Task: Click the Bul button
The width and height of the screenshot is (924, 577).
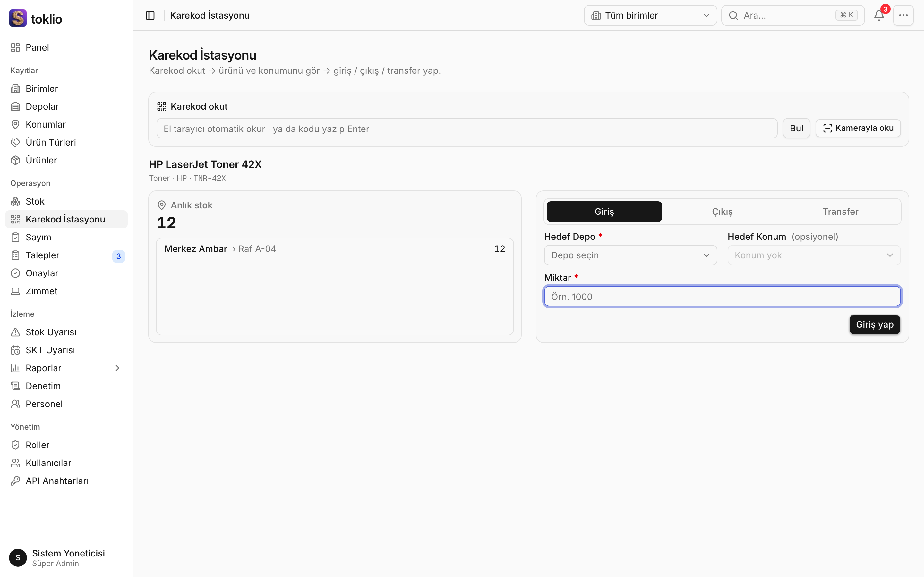Action: tap(797, 128)
